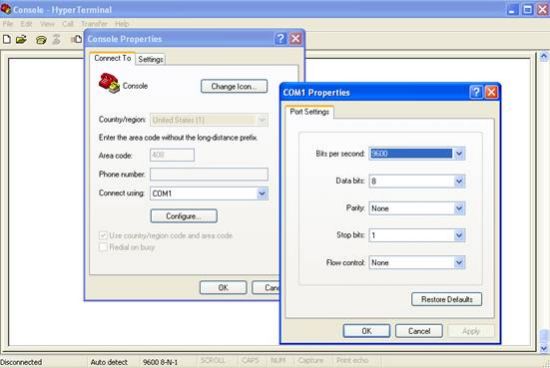
Task: Click the New connection toolbar icon
Action: [7, 39]
